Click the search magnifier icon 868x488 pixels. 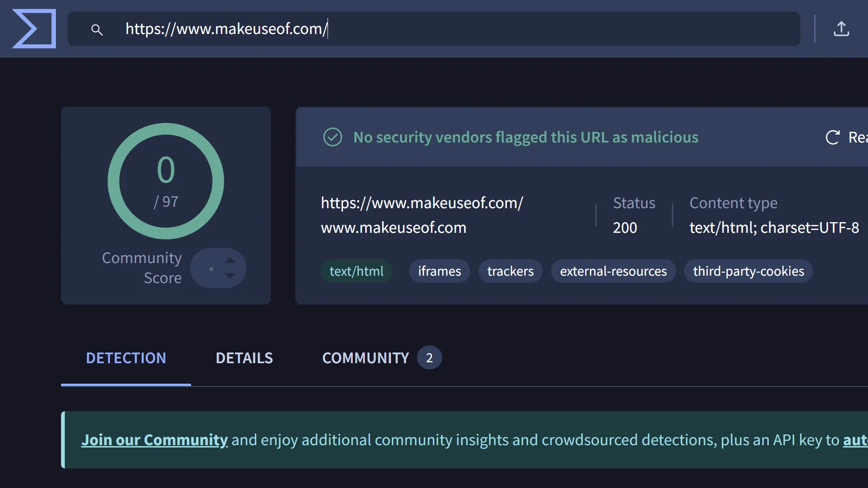click(x=97, y=29)
